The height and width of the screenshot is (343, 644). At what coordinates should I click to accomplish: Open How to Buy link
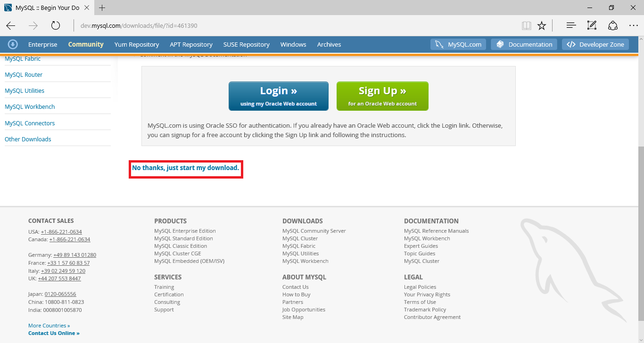(297, 294)
